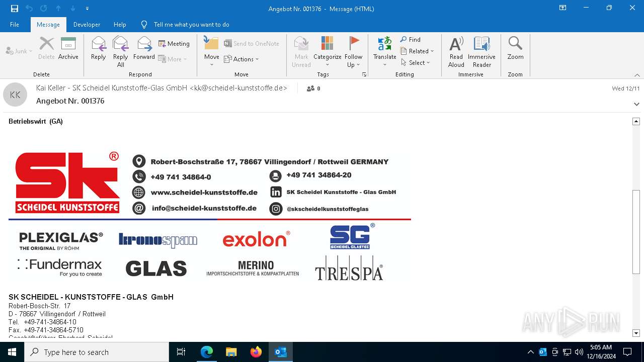Image resolution: width=644 pixels, height=362 pixels.
Task: Click the Outlook taskbar icon
Action: pyautogui.click(x=281, y=352)
